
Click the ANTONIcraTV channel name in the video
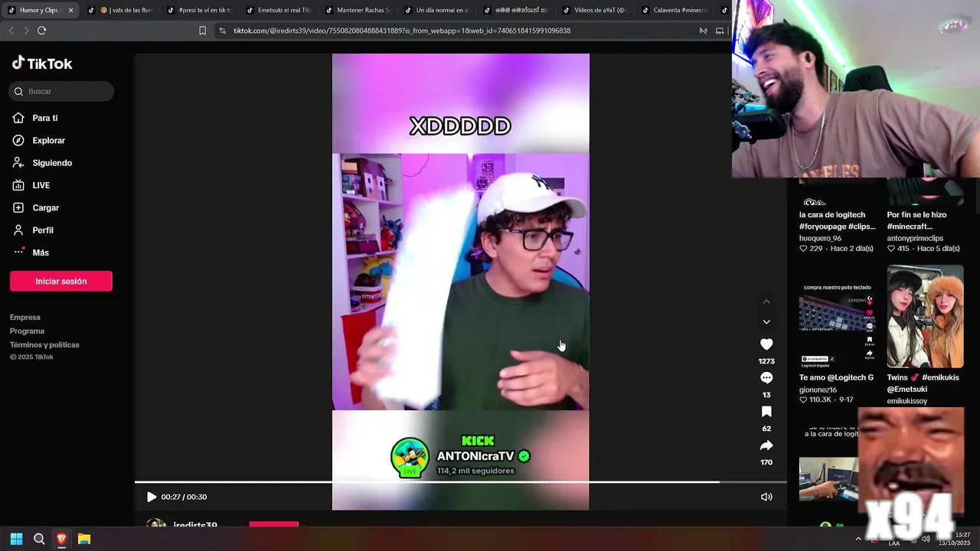(475, 456)
